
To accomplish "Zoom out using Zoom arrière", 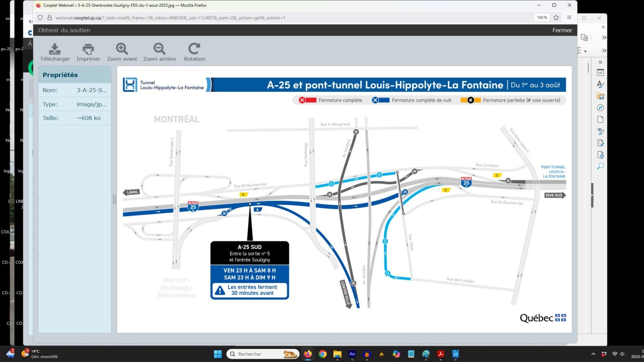I will pyautogui.click(x=159, y=49).
